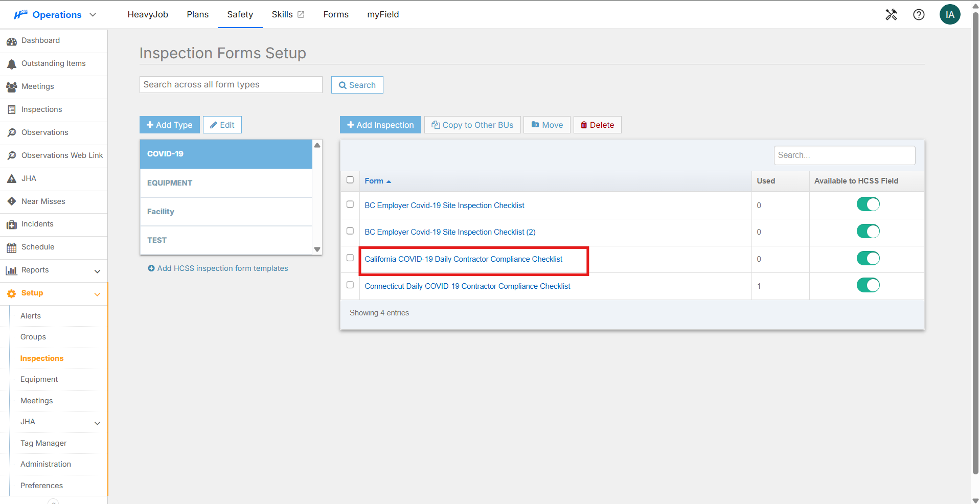
Task: Focus the Search across all form types field
Action: point(231,85)
